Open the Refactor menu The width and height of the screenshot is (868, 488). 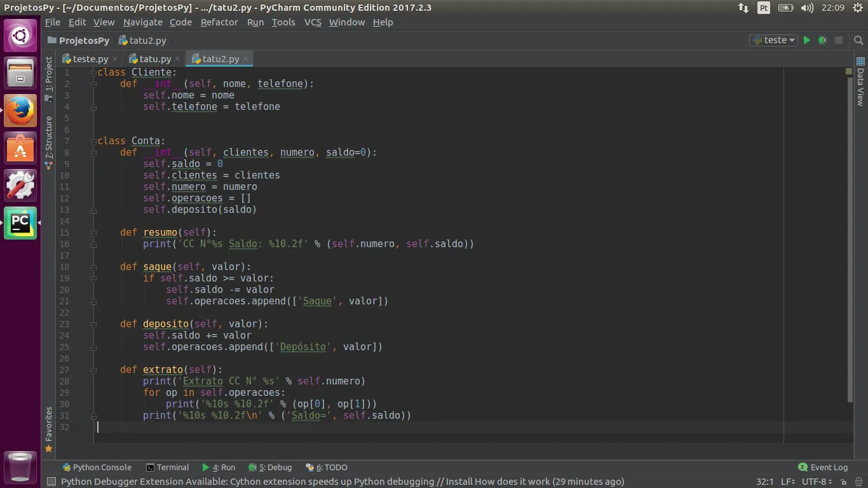point(219,22)
